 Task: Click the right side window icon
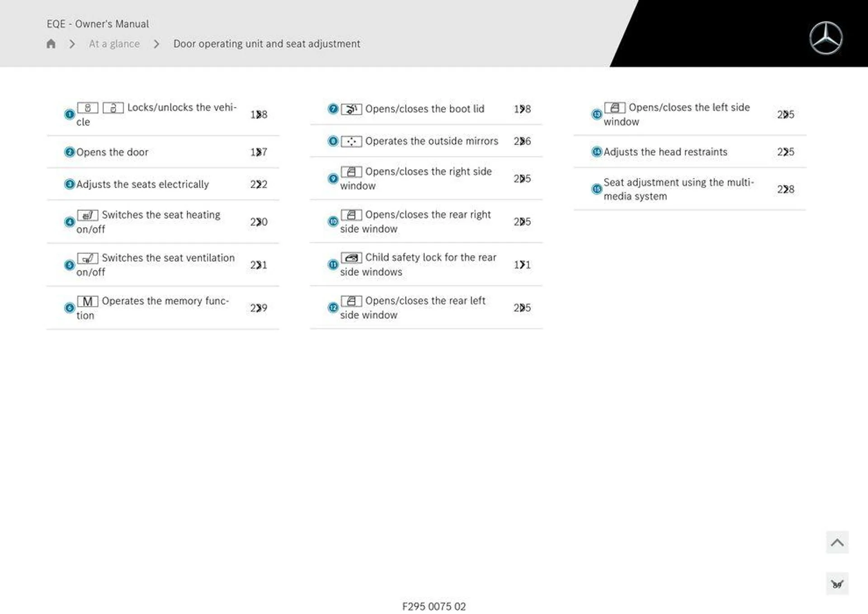point(350,171)
